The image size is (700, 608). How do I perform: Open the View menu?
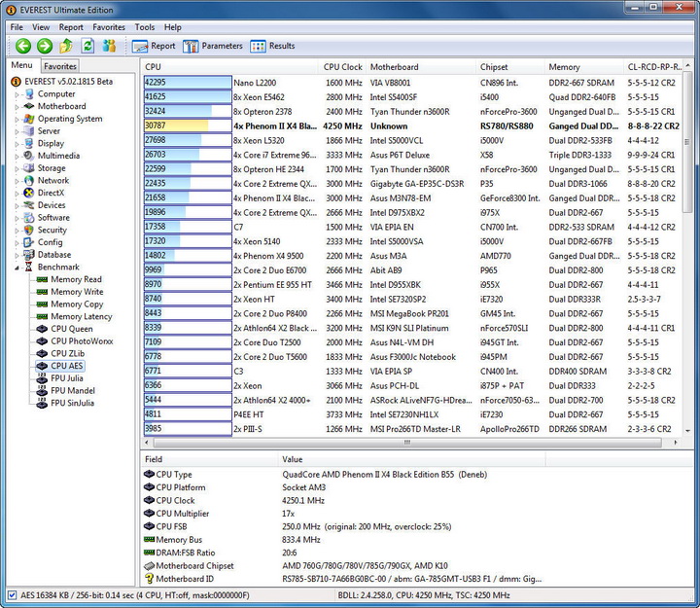41,27
